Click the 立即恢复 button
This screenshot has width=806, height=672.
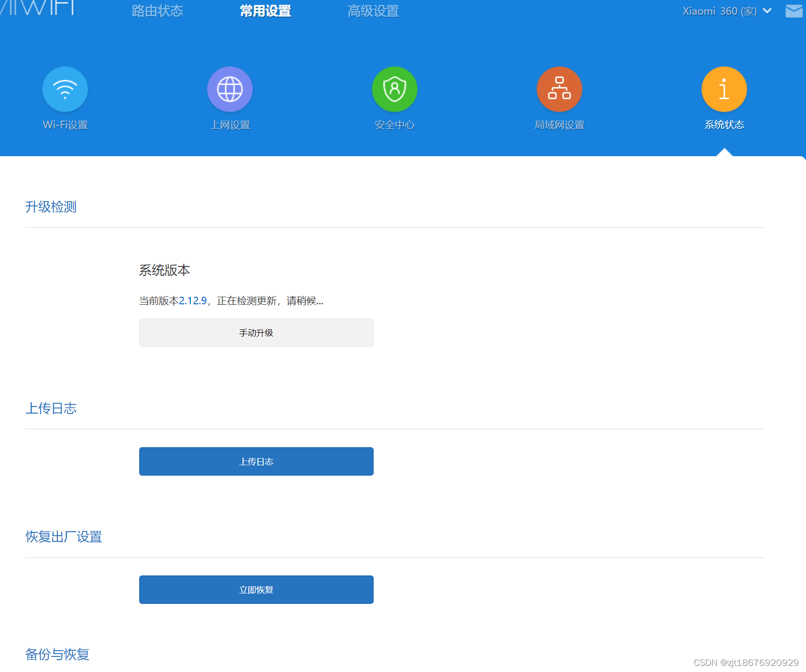click(256, 590)
